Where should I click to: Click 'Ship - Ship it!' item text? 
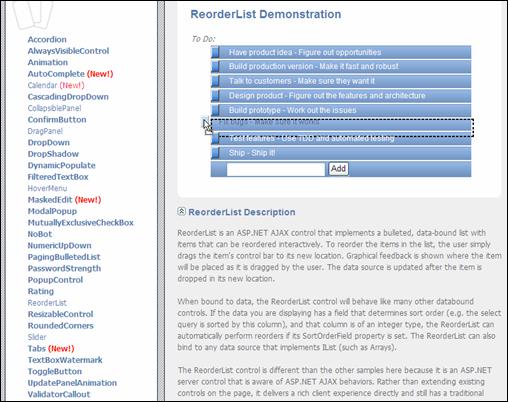tap(252, 153)
